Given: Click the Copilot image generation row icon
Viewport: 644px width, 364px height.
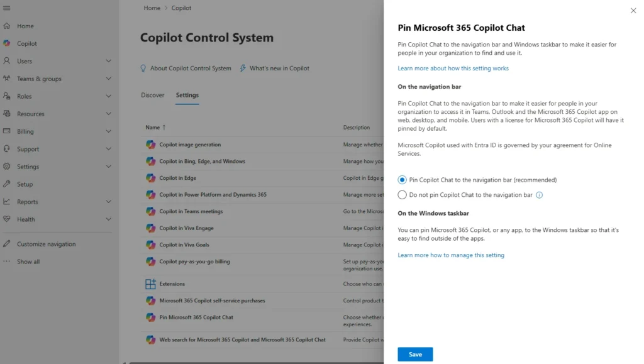Looking at the screenshot, I should 151,145.
